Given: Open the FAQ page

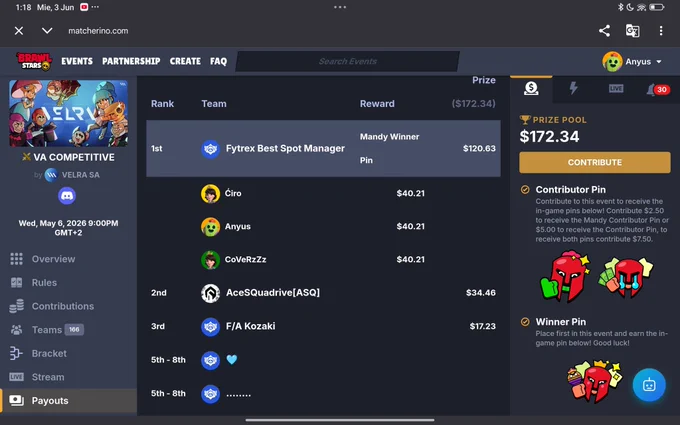Looking at the screenshot, I should coord(218,61).
